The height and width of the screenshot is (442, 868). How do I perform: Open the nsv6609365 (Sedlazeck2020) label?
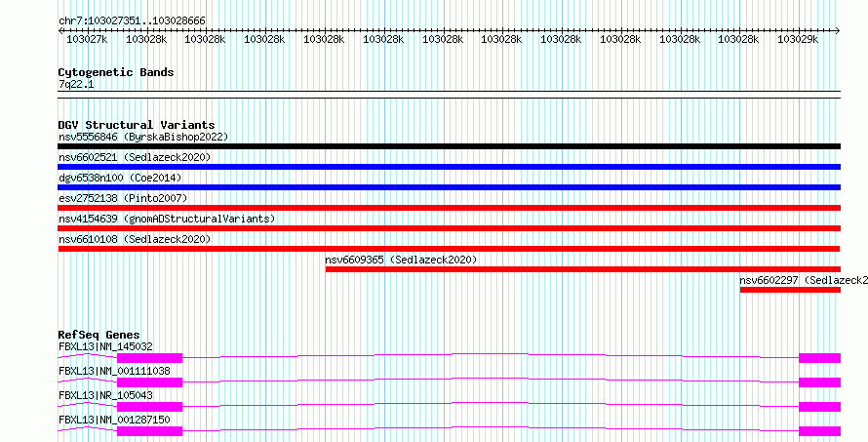coord(401,260)
